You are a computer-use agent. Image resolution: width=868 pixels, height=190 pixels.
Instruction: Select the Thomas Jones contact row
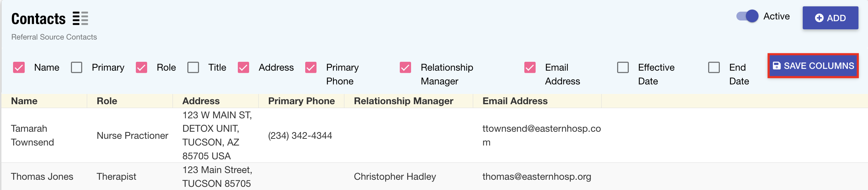(x=42, y=177)
